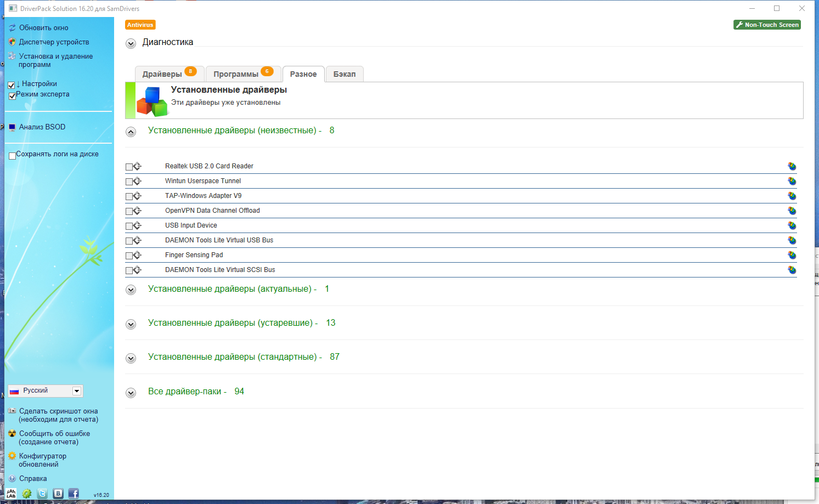Image resolution: width=819 pixels, height=504 pixels.
Task: Click the globe icon for USB Input Device
Action: pos(792,225)
